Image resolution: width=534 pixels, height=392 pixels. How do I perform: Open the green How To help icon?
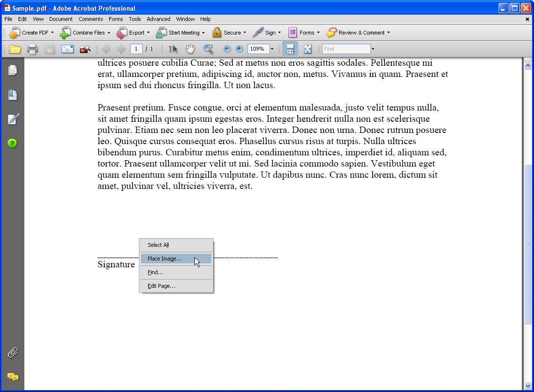12,143
